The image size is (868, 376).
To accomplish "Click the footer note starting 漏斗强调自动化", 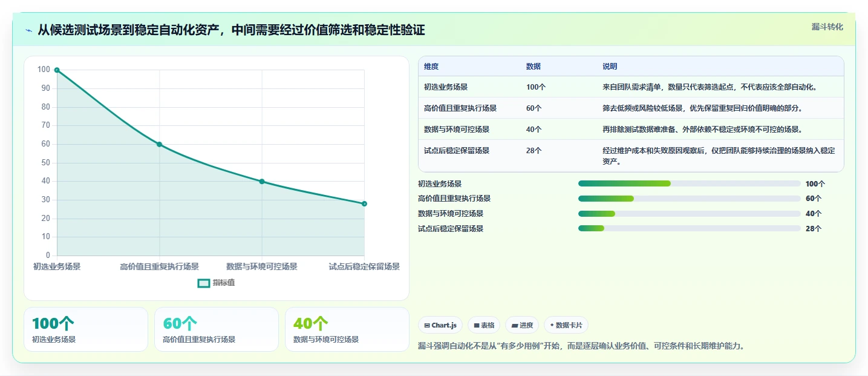I will click(x=581, y=346).
